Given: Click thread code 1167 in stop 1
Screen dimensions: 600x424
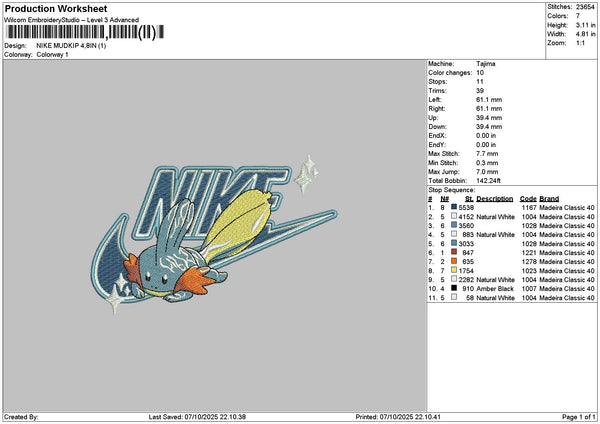Looking at the screenshot, I should tap(529, 208).
